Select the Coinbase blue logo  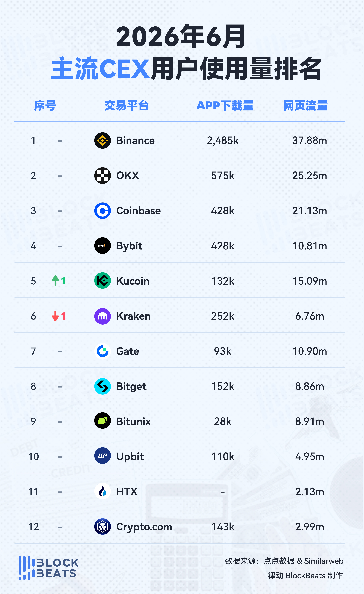click(103, 211)
